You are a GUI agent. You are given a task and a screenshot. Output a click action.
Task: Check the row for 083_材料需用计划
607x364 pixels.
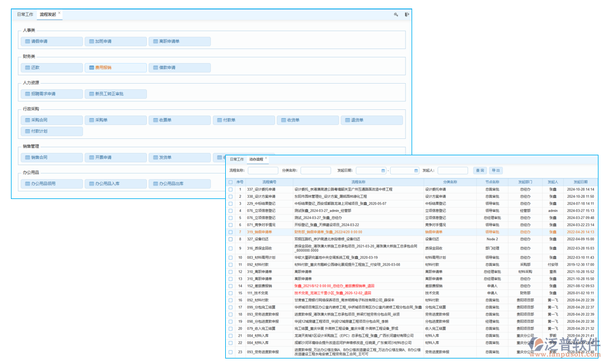point(231,258)
